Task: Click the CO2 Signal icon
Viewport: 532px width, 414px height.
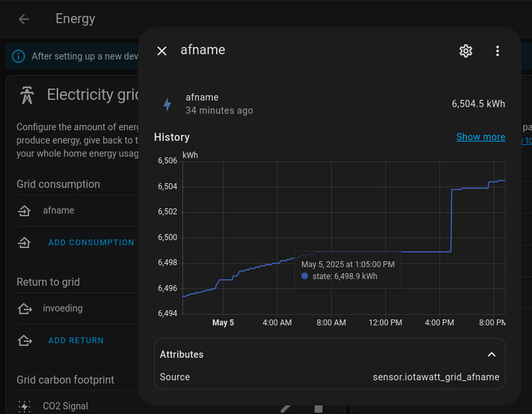Action: click(25, 406)
